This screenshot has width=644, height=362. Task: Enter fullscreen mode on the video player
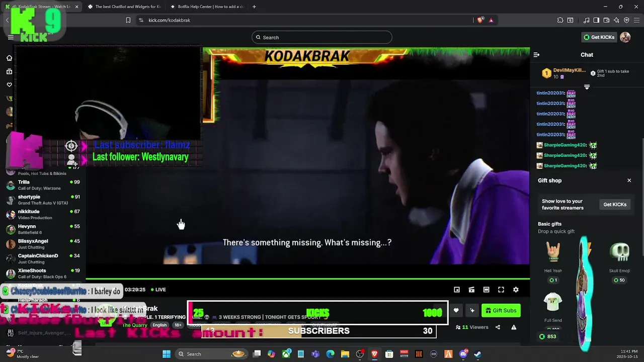pyautogui.click(x=501, y=290)
